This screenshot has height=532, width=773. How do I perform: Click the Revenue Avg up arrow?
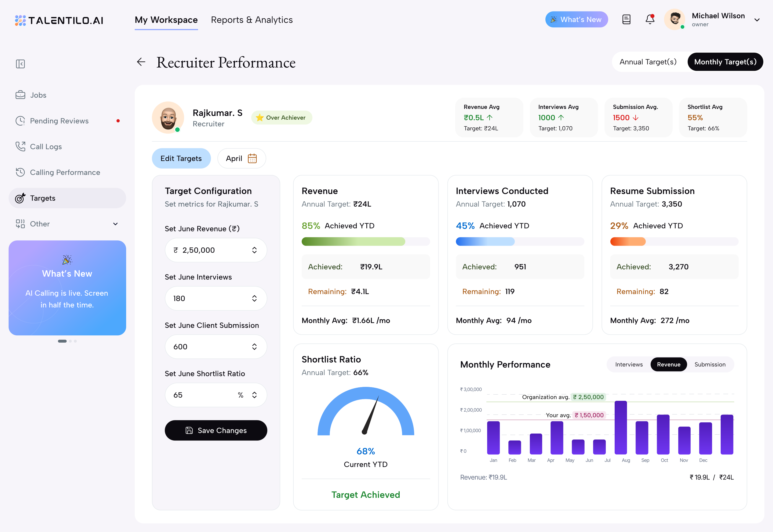tap(490, 118)
